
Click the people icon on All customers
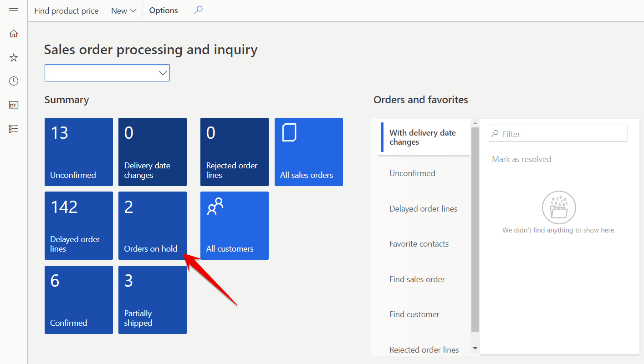coord(215,206)
